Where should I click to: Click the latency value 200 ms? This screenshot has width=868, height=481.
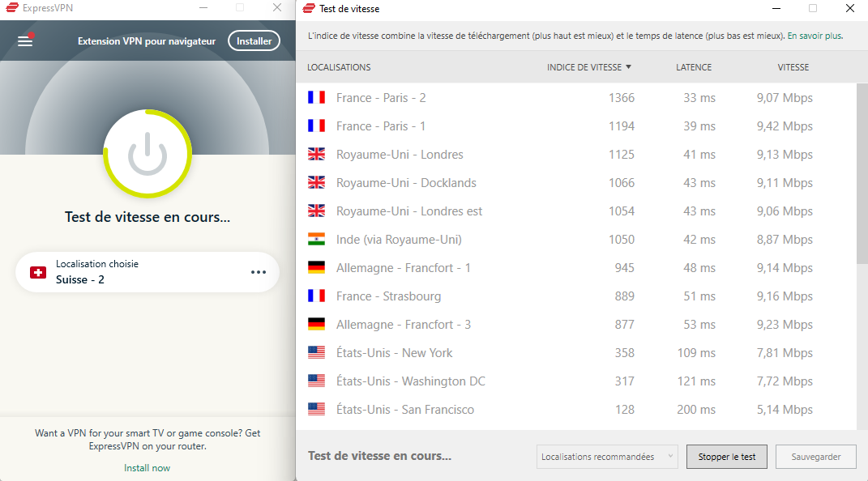click(x=696, y=409)
